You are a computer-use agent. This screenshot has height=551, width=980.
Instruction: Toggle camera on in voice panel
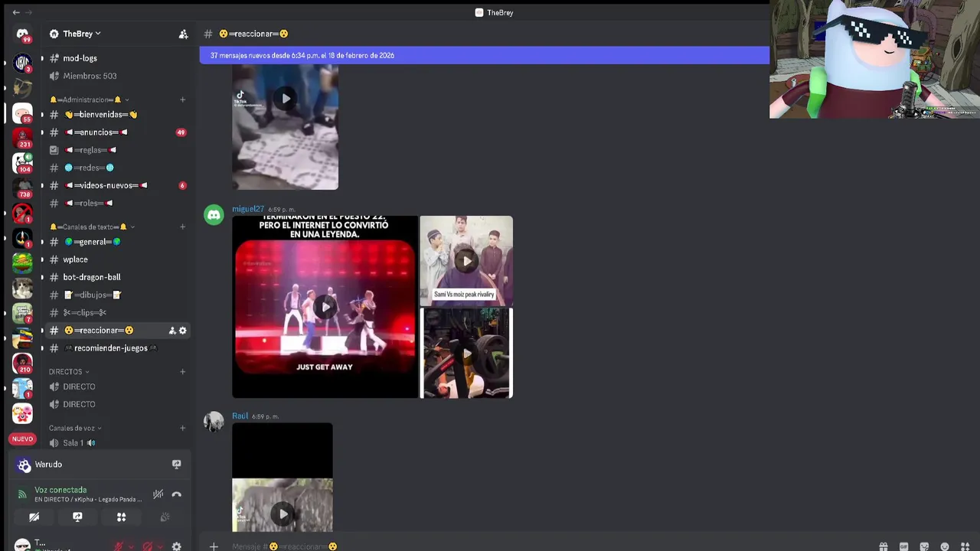(34, 517)
